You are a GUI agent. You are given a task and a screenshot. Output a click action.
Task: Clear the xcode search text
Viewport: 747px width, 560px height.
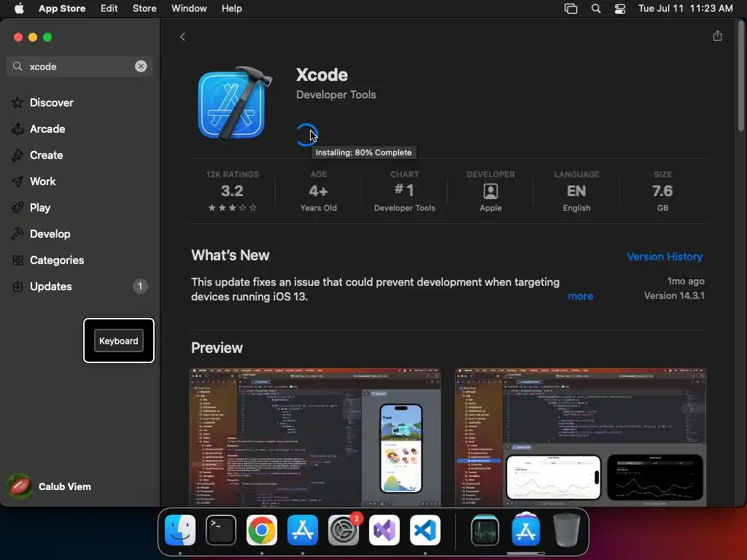(x=141, y=66)
